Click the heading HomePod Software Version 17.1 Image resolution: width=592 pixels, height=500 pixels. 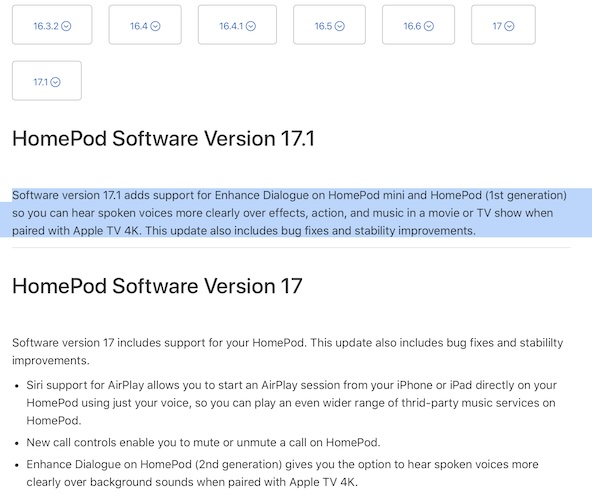[163, 138]
